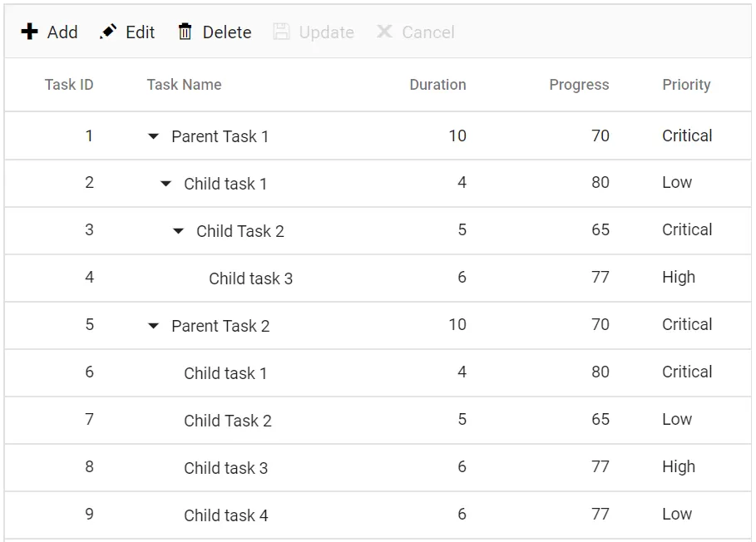Collapse Child task 1 under Parent Task 1

pos(166,183)
